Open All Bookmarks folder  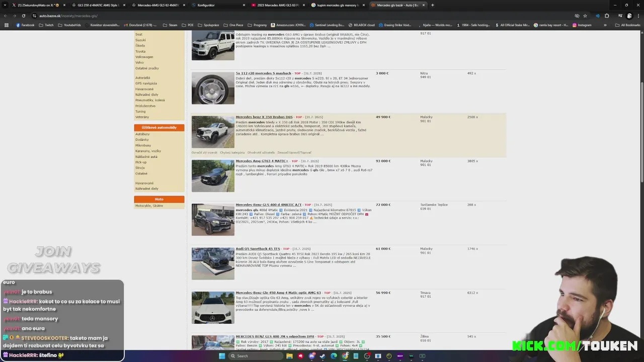coord(628,25)
